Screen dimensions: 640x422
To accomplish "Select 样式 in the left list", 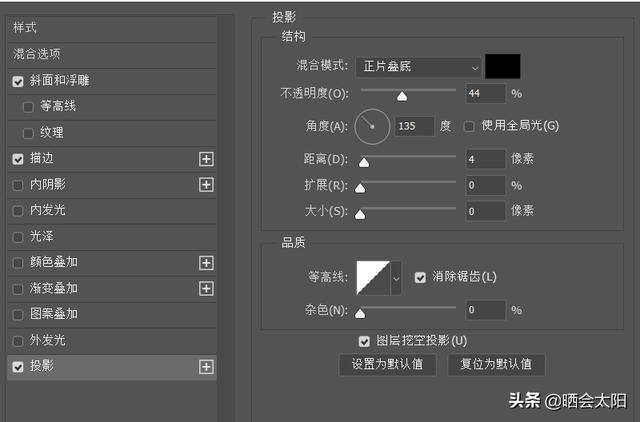I will (x=111, y=28).
